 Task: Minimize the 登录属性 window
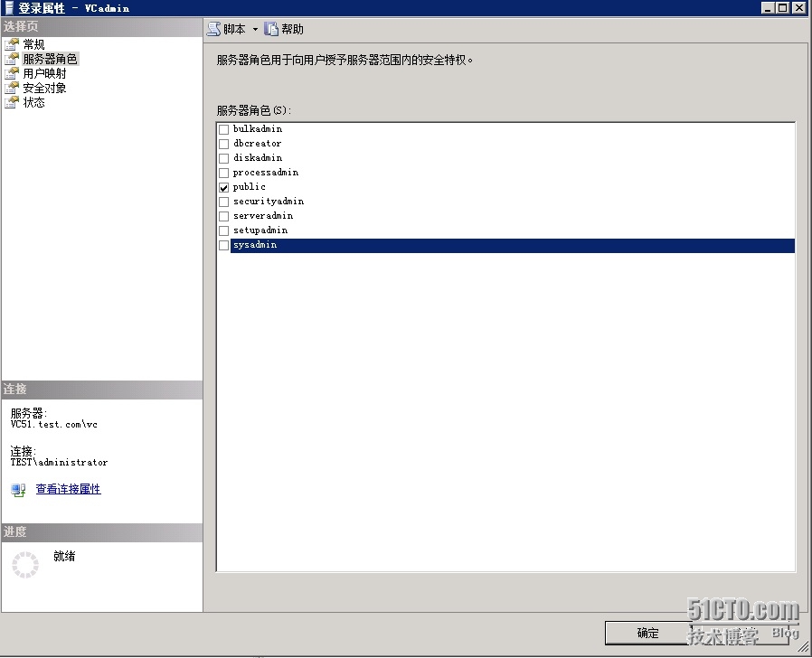coord(769,8)
